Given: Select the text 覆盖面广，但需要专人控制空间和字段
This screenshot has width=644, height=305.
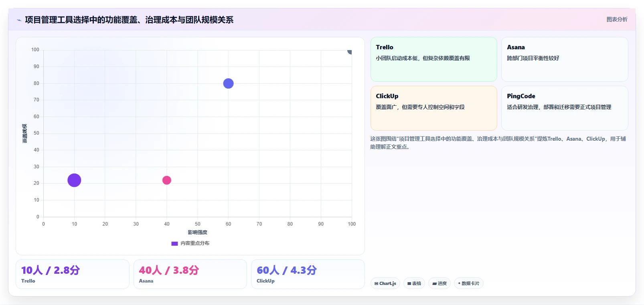Looking at the screenshot, I should point(420,107).
